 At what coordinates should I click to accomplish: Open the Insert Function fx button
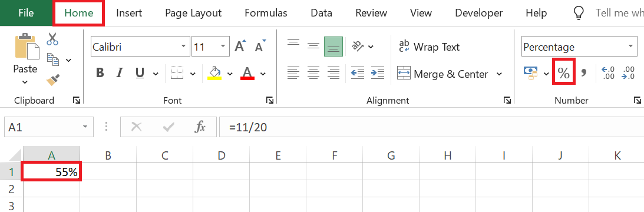click(x=200, y=127)
